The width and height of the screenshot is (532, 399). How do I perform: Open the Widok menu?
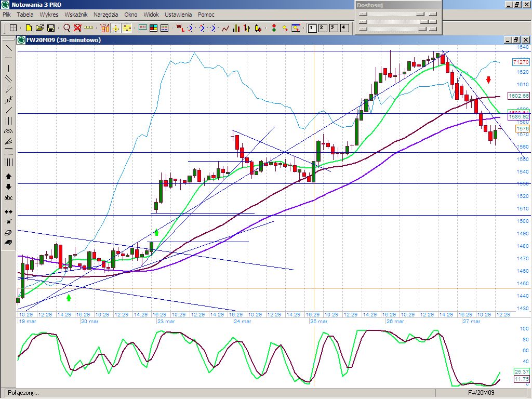click(151, 15)
